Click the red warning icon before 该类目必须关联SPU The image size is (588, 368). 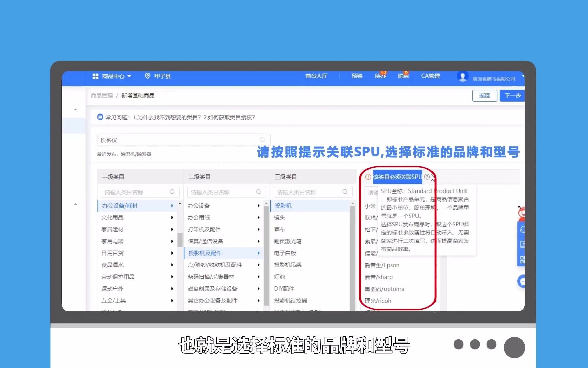point(368,177)
